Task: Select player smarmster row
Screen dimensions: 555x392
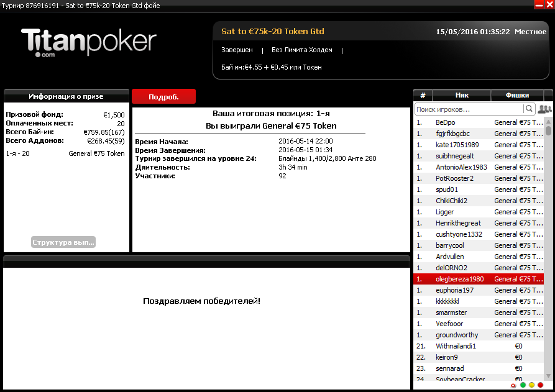Action: click(479, 312)
